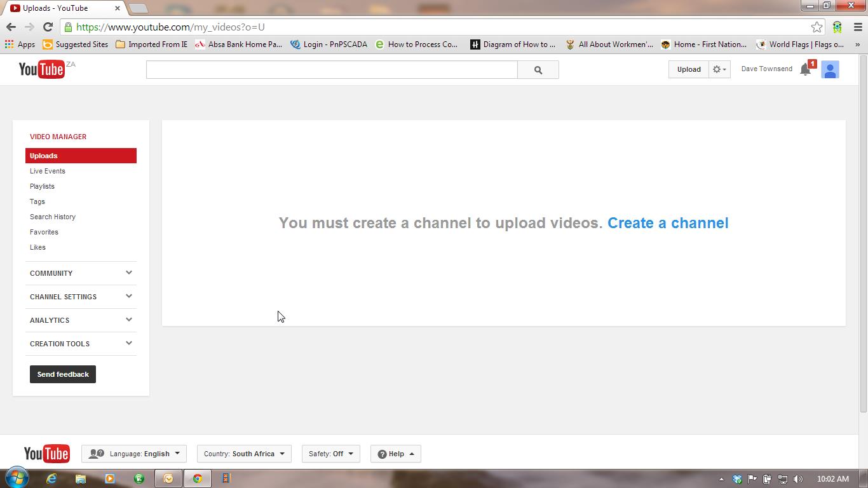Reload the page with the refresh icon
This screenshot has width=868, height=488.
[48, 27]
